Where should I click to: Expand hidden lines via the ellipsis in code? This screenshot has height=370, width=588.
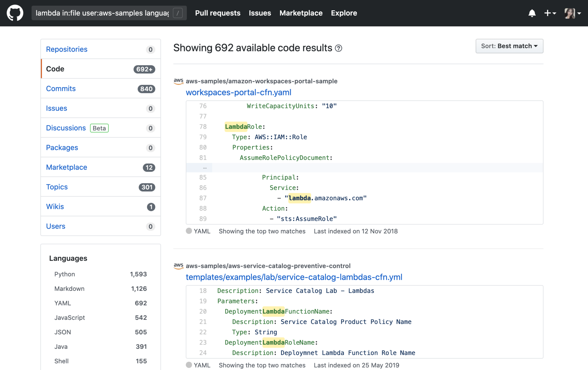[x=204, y=167]
